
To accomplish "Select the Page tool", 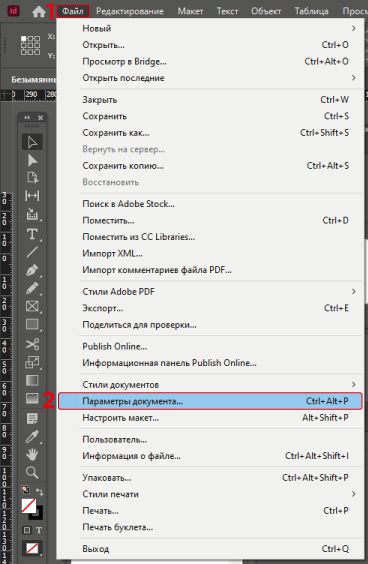I will tap(32, 177).
